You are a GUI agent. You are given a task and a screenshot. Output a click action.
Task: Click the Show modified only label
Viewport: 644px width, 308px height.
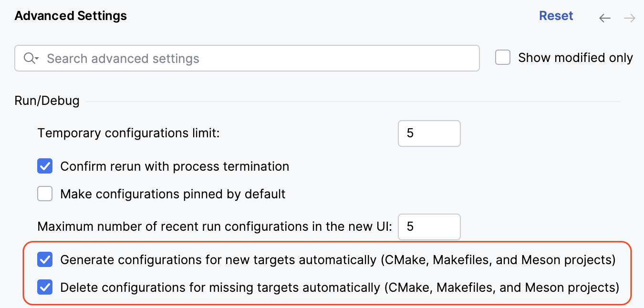click(x=575, y=57)
